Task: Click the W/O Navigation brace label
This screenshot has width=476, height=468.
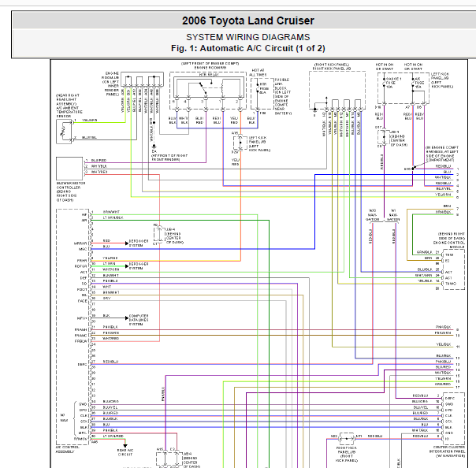Action: coord(62,418)
